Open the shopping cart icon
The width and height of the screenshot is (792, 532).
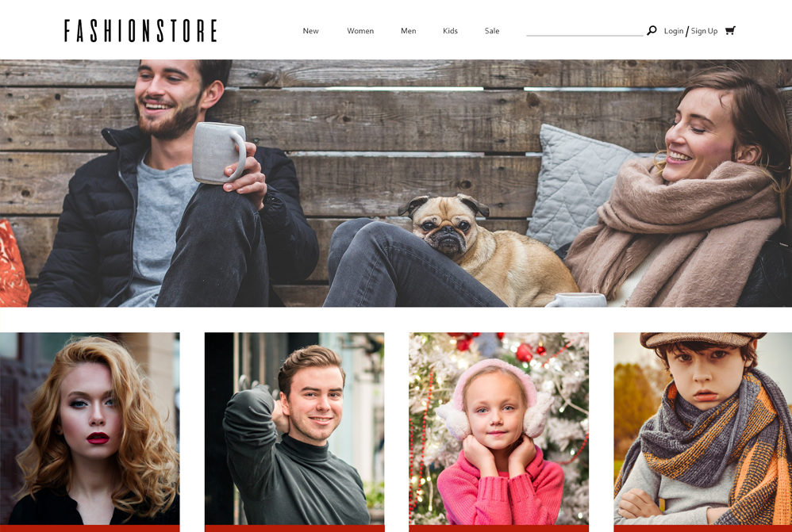[730, 31]
